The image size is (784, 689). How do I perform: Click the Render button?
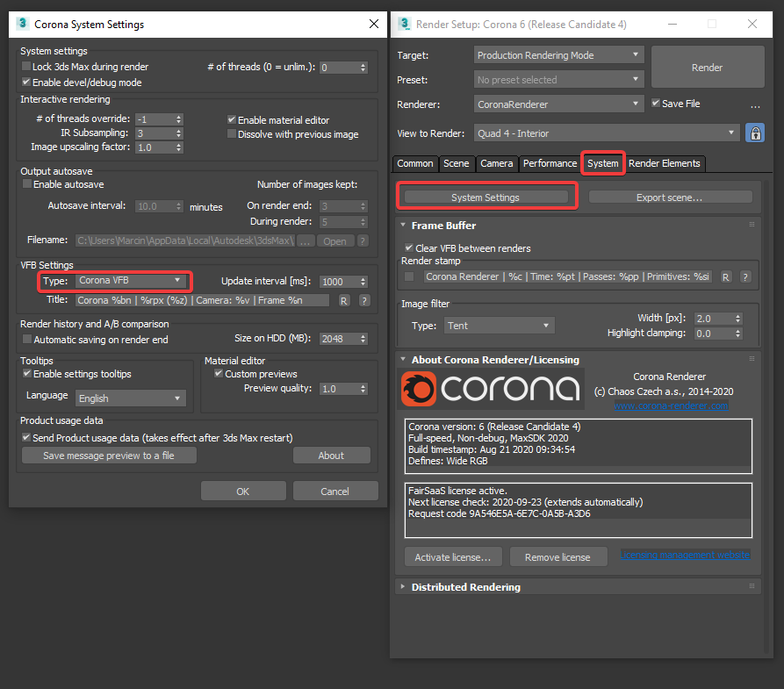point(707,68)
